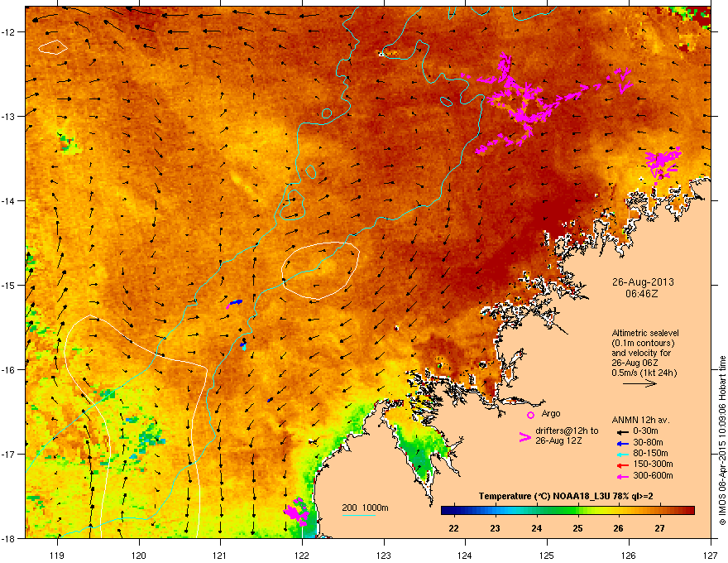The width and height of the screenshot is (728, 563).
Task: Click longitude axis label '126'
Action: pos(629,555)
